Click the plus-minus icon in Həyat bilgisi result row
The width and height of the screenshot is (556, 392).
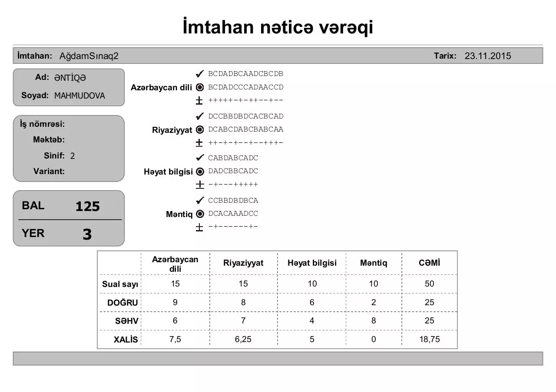[199, 184]
